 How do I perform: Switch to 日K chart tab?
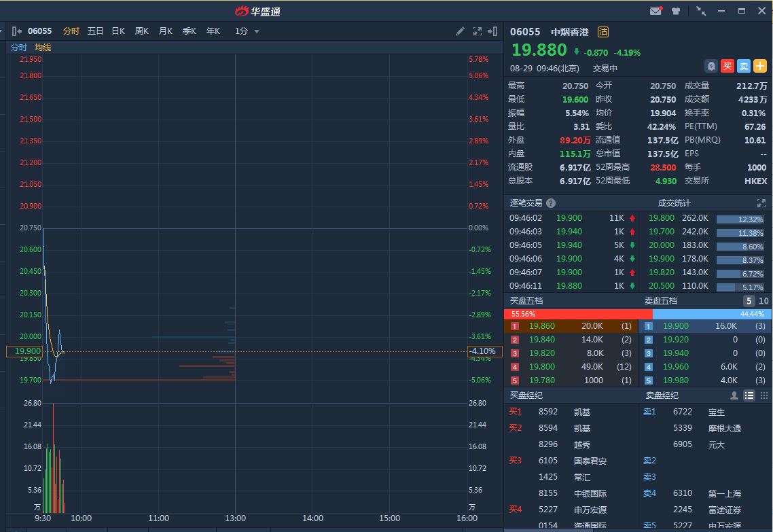click(118, 31)
